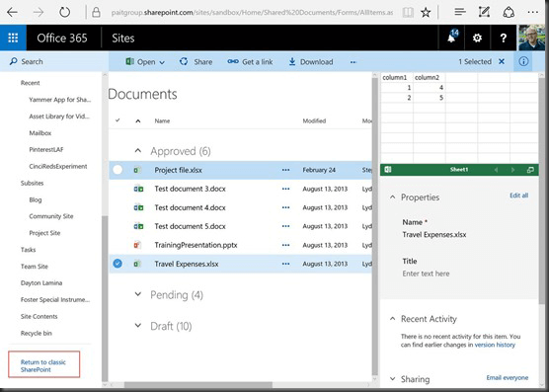The width and height of the screenshot is (549, 392).
Task: Click the user profile photo
Action: click(532, 38)
